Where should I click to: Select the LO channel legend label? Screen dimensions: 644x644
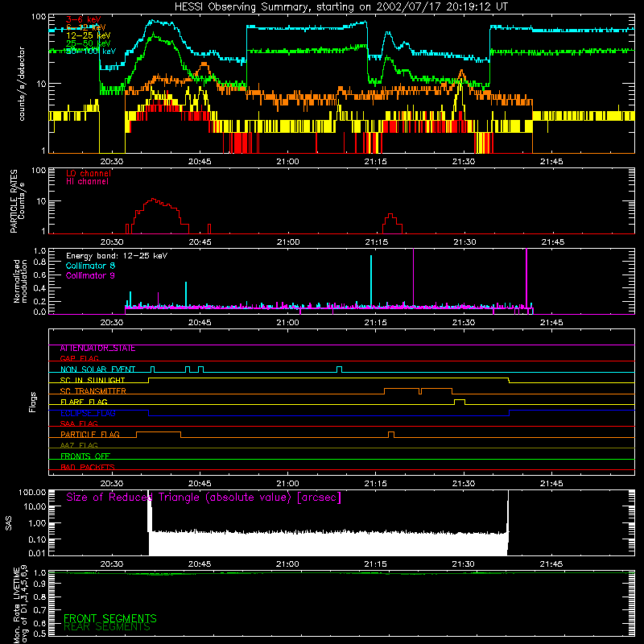coord(89,173)
